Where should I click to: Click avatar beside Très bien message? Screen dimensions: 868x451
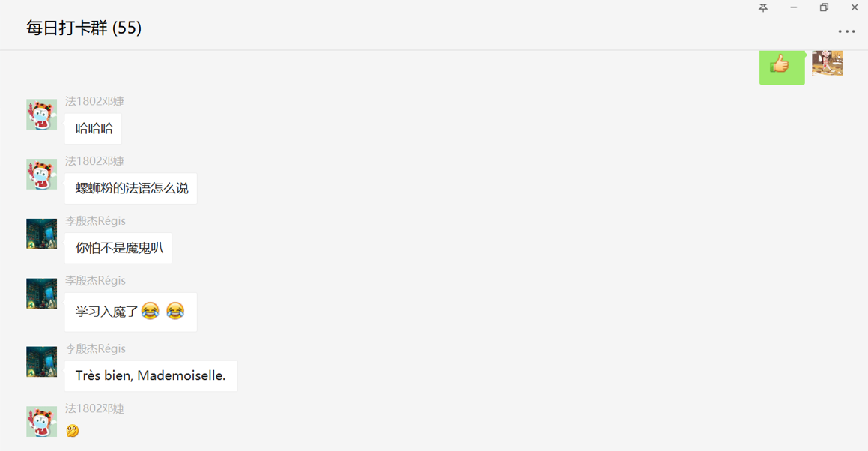tap(41, 362)
